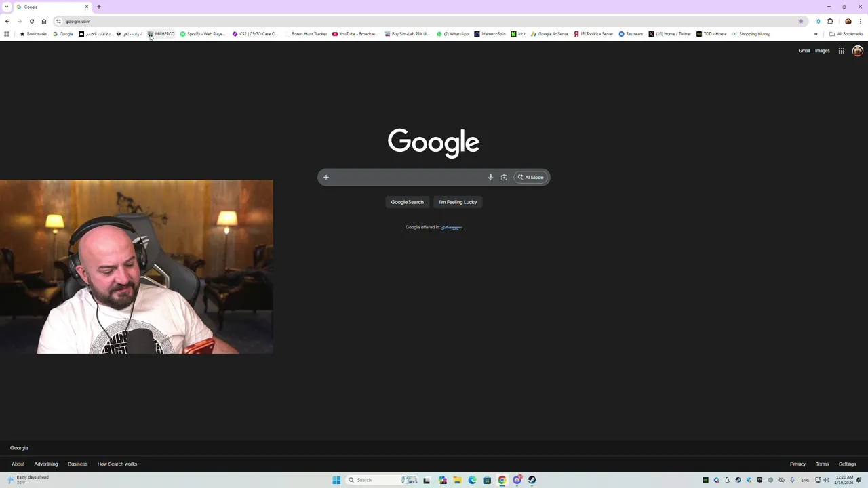This screenshot has width=868, height=488.
Task: Open the volume icon in system tray
Action: [826, 480]
